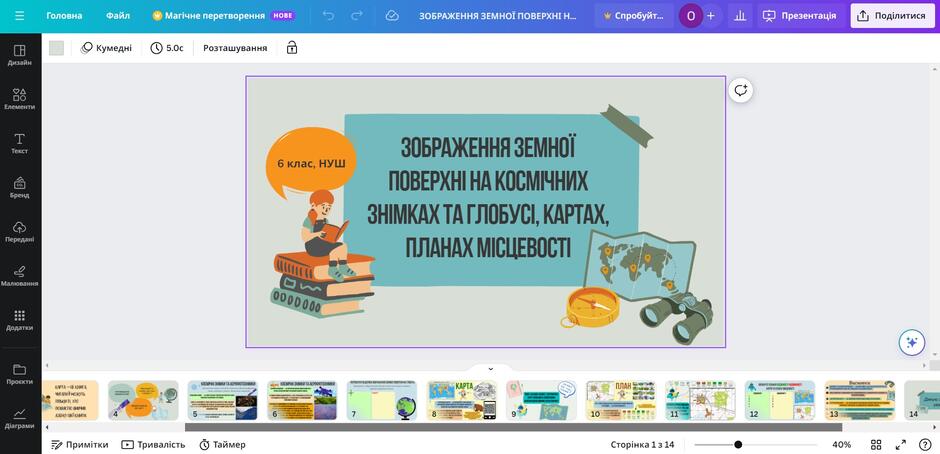The height and width of the screenshot is (454, 940).
Task: Open analytics bar chart icon
Action: 740,16
